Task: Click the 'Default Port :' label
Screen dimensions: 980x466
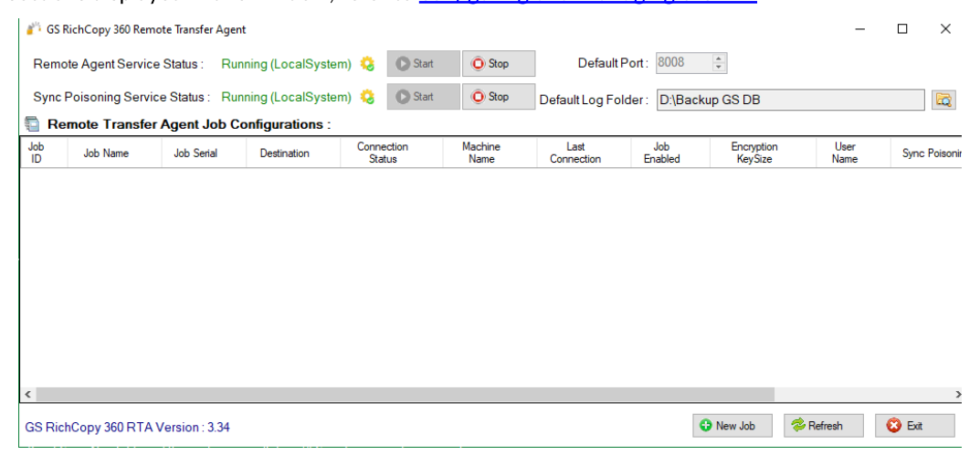Action: 613,62
